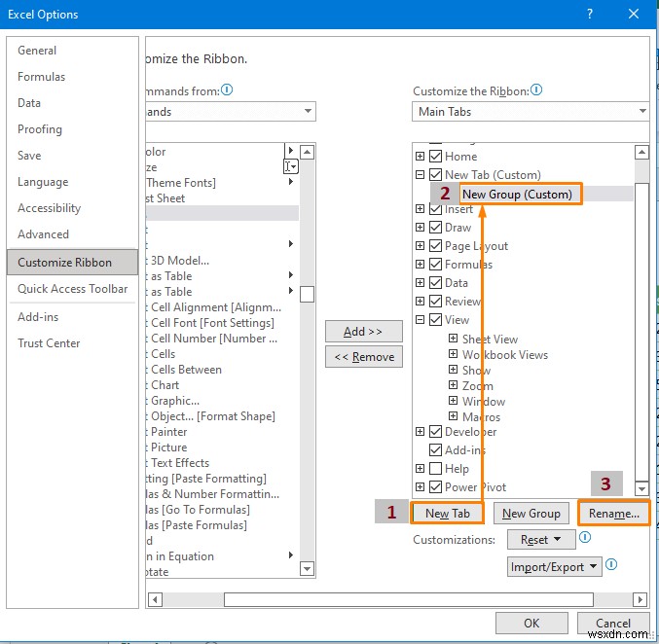Expand the Page Layout tab node
659x644 pixels.
click(x=420, y=246)
